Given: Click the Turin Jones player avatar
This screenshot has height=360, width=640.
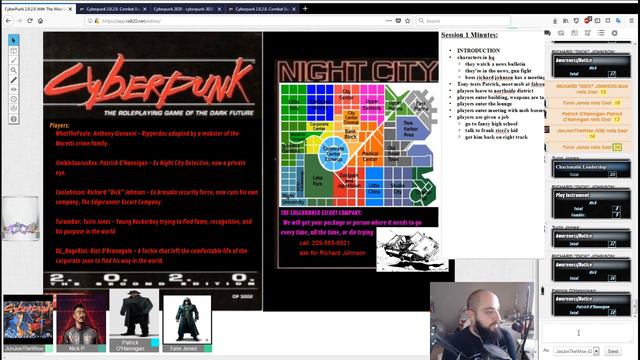Looking at the screenshot, I should (x=187, y=320).
